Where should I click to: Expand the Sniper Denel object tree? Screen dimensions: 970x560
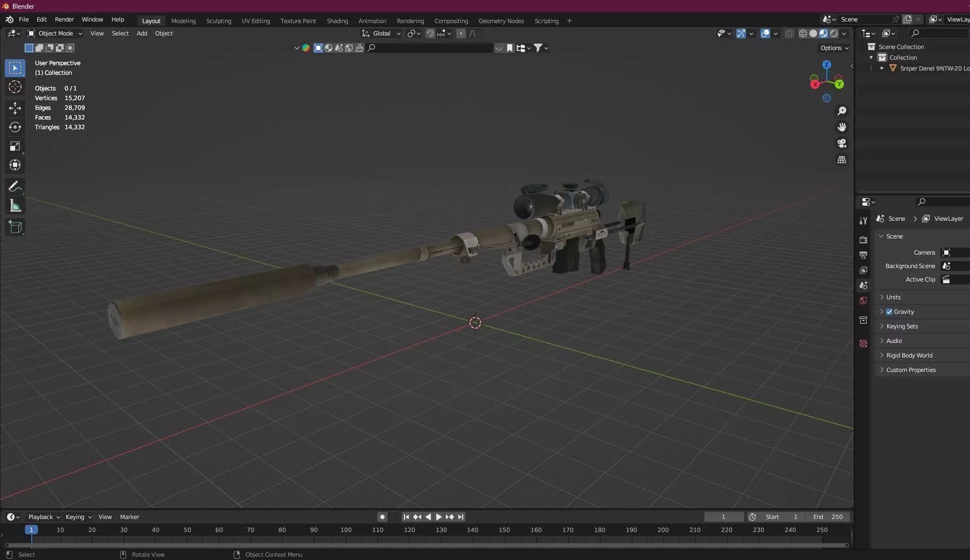(x=882, y=68)
